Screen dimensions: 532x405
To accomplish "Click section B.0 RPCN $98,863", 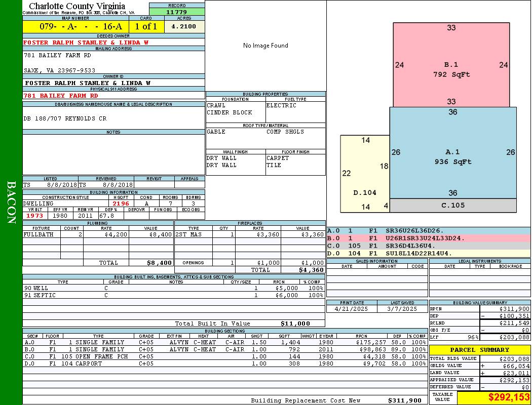I will click(x=373, y=349).
